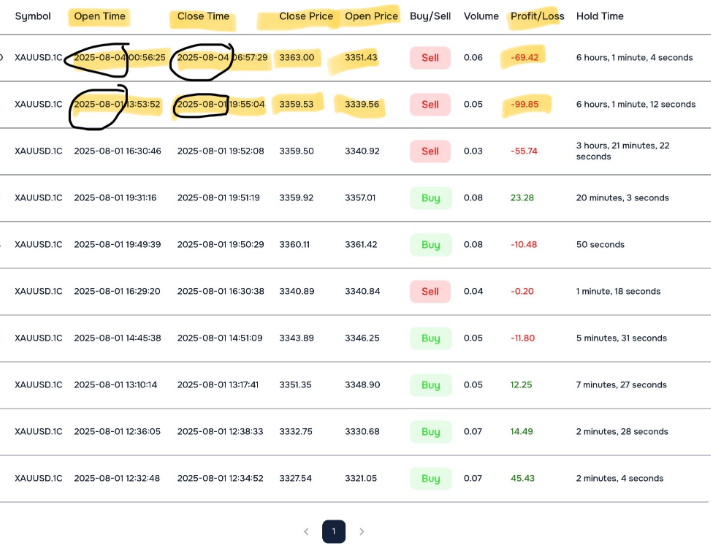Select profit value 45.43
711x552 pixels.
pyautogui.click(x=523, y=478)
